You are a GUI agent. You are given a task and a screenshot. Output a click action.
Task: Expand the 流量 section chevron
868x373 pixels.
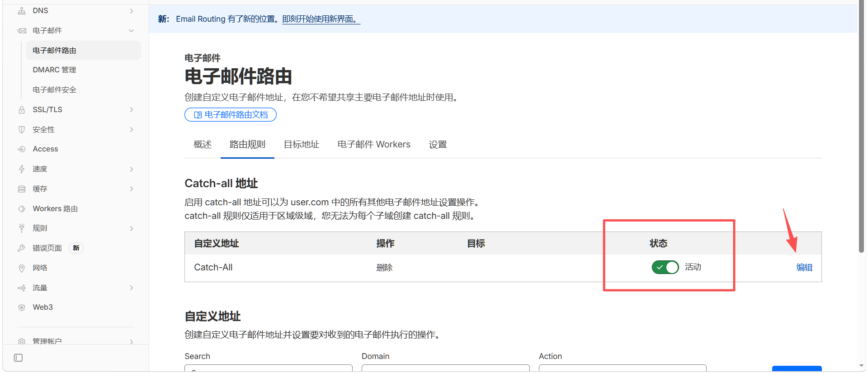(x=132, y=288)
